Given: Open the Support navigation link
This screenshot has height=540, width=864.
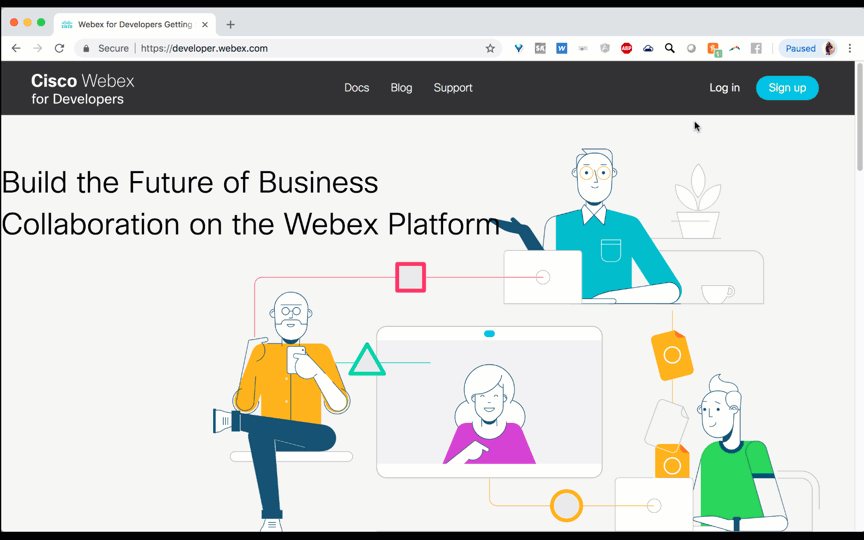Looking at the screenshot, I should [453, 88].
